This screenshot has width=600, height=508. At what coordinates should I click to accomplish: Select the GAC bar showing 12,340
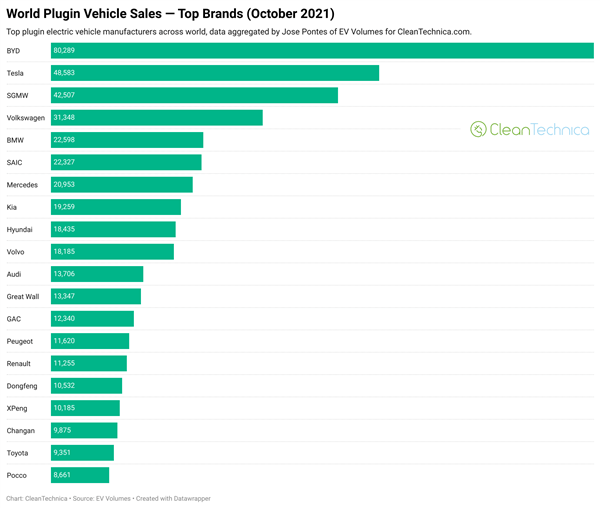(x=93, y=319)
